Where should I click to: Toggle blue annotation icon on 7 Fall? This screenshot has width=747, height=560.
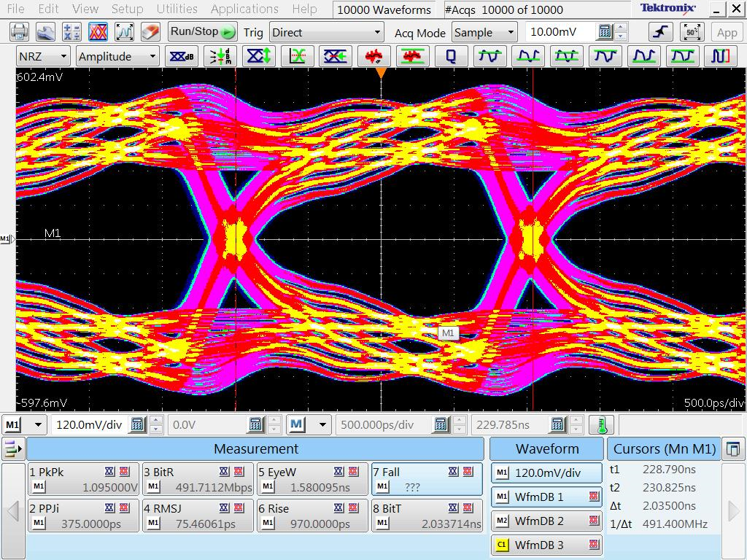tap(454, 472)
